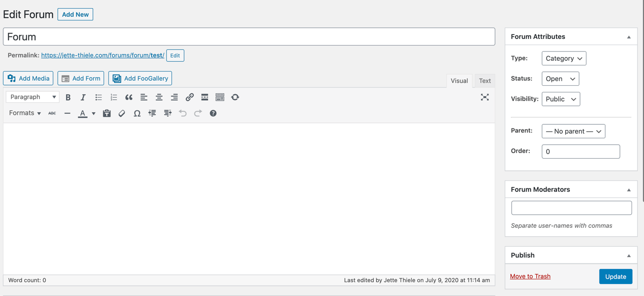Switch to the Text editor tab
644x296 pixels.
(x=485, y=81)
